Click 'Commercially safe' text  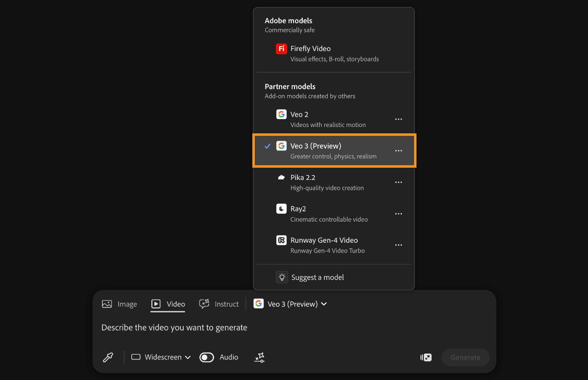tap(290, 30)
